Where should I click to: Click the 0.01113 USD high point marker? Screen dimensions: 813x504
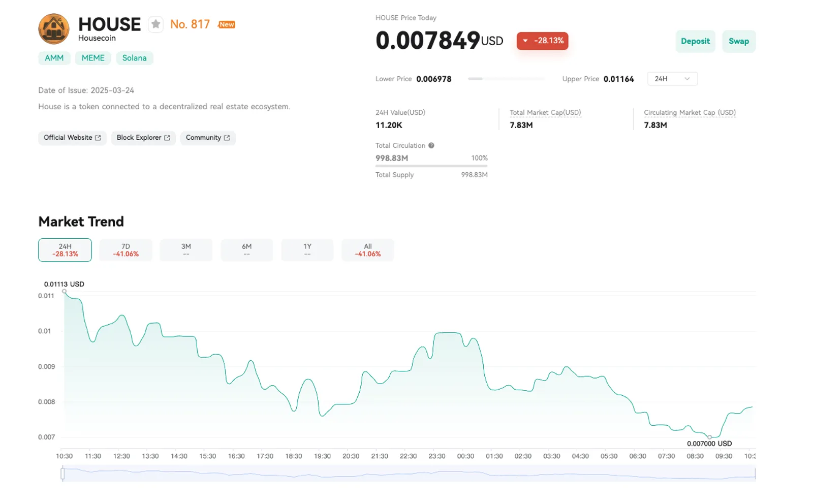coord(64,291)
